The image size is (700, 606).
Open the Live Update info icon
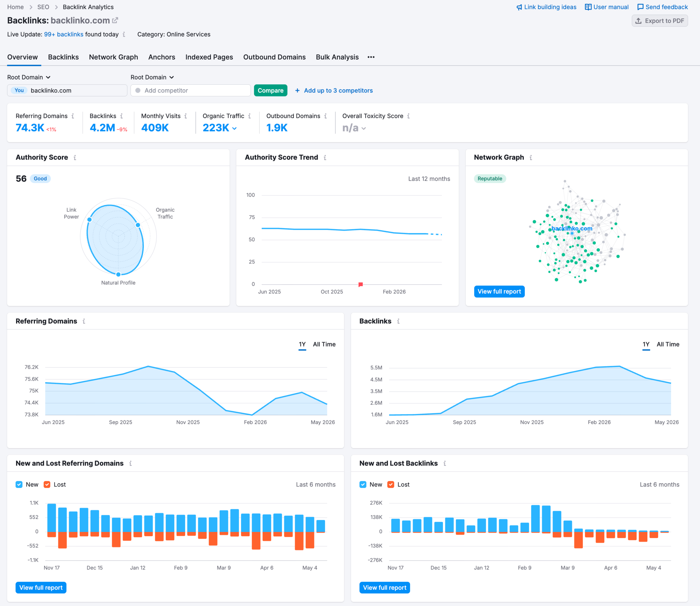click(124, 34)
